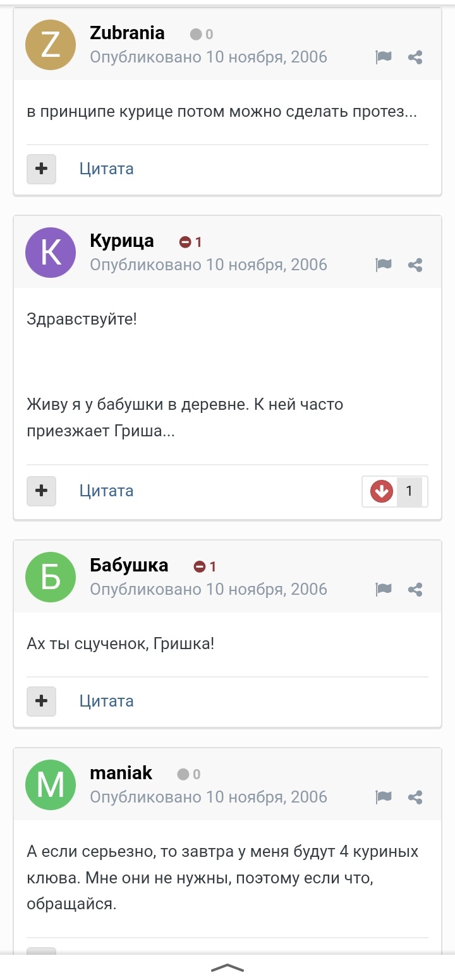Expand the bottom panel chevron
The height and width of the screenshot is (980, 455).
tap(227, 968)
